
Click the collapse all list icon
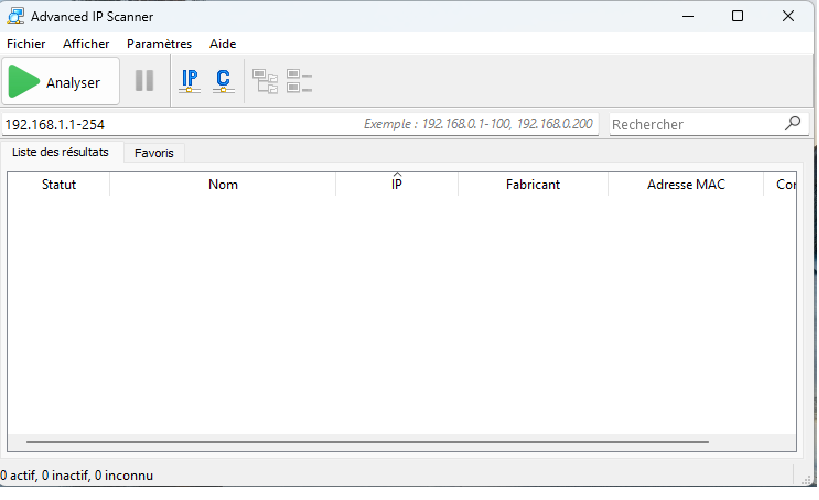299,82
